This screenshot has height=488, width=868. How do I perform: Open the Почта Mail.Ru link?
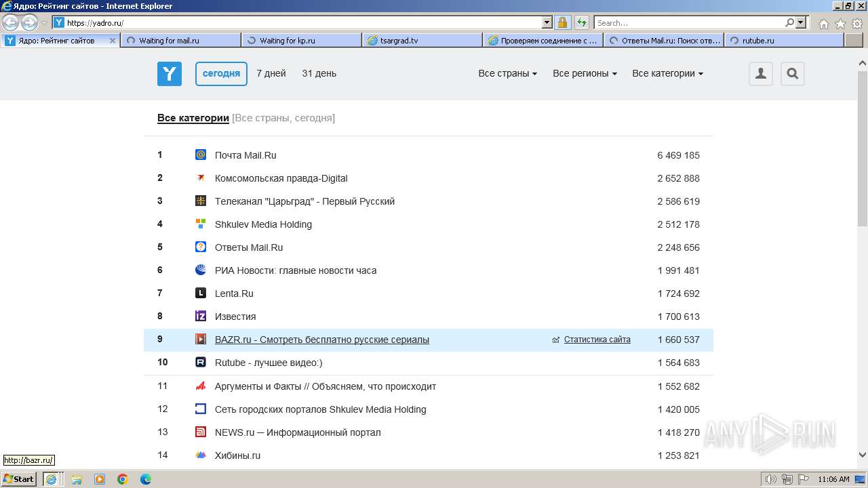pyautogui.click(x=245, y=155)
